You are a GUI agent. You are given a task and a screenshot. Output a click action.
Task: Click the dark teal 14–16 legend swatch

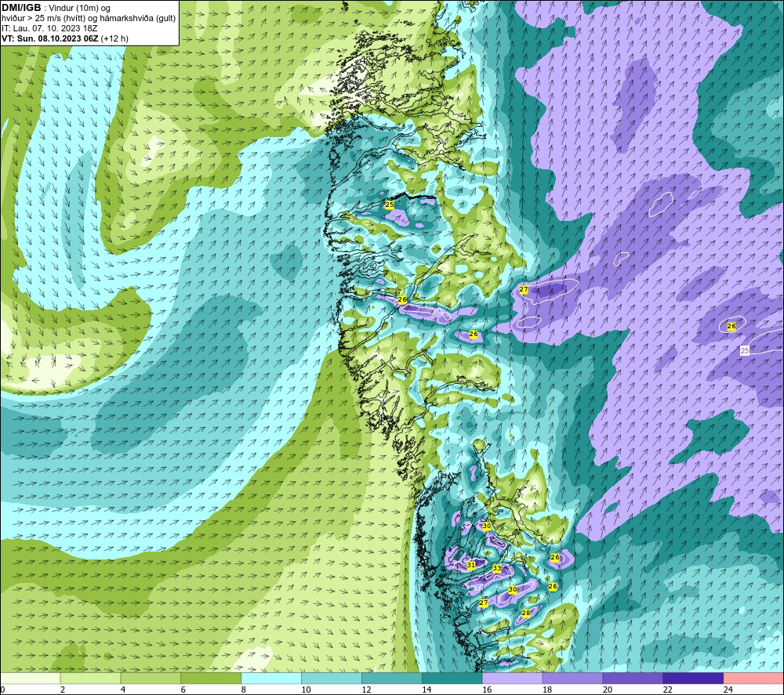tap(452, 678)
